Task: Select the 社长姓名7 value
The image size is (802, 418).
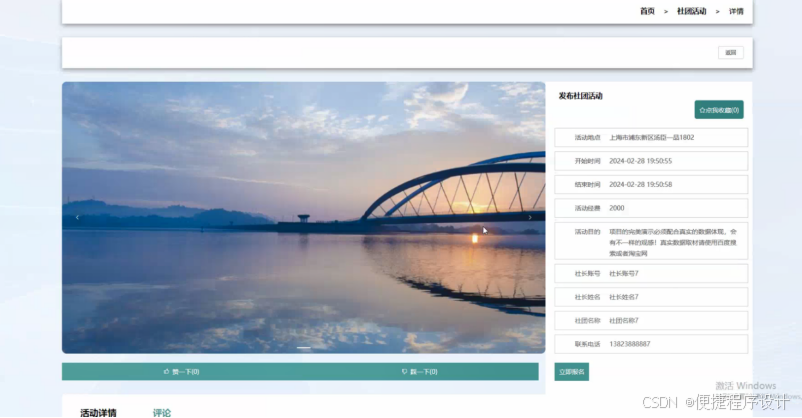Action: pyautogui.click(x=623, y=297)
